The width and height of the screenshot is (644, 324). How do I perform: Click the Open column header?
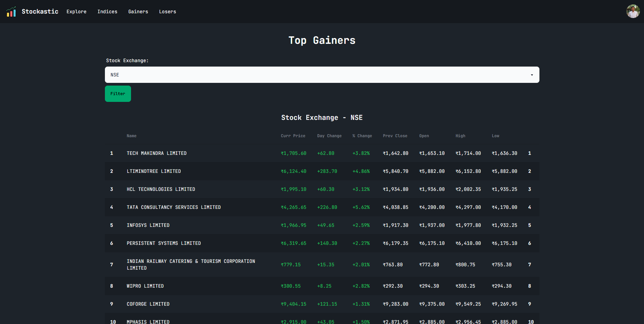tap(424, 136)
